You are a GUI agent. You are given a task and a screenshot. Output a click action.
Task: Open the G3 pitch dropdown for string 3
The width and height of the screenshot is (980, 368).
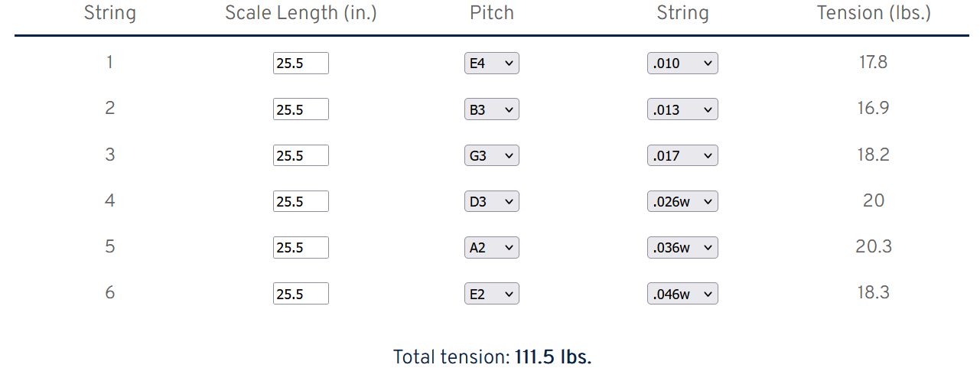click(x=492, y=155)
